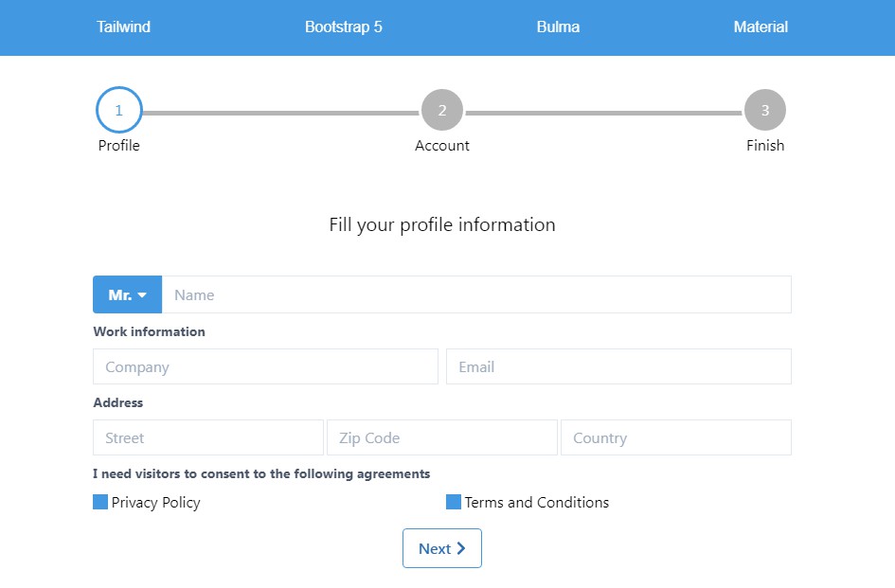Open the Mr. title dropdown
895x588 pixels.
click(x=127, y=295)
